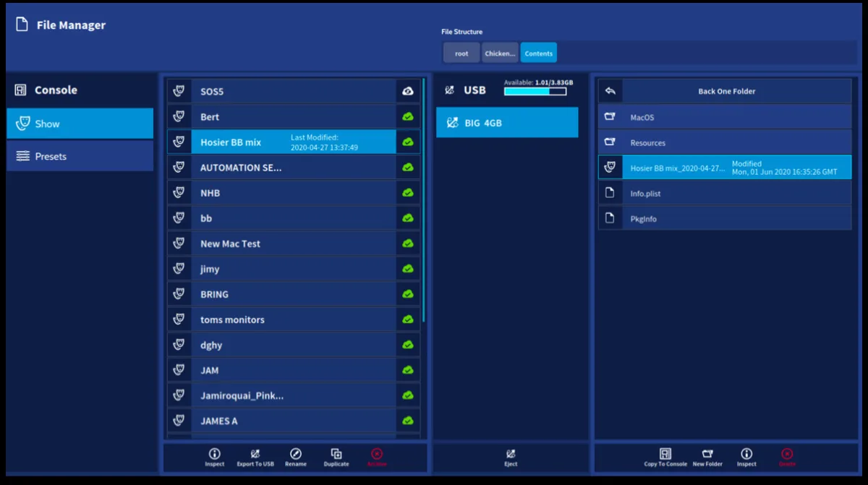Select the Show category in the sidebar
Viewport: 868px width, 485px height.
click(x=80, y=124)
